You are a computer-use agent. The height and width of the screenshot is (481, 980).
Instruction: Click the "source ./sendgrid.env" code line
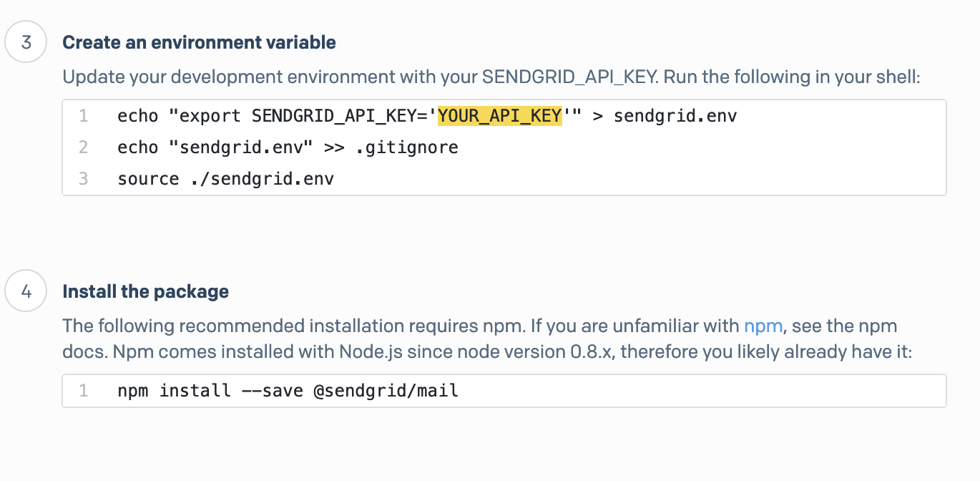coord(225,179)
